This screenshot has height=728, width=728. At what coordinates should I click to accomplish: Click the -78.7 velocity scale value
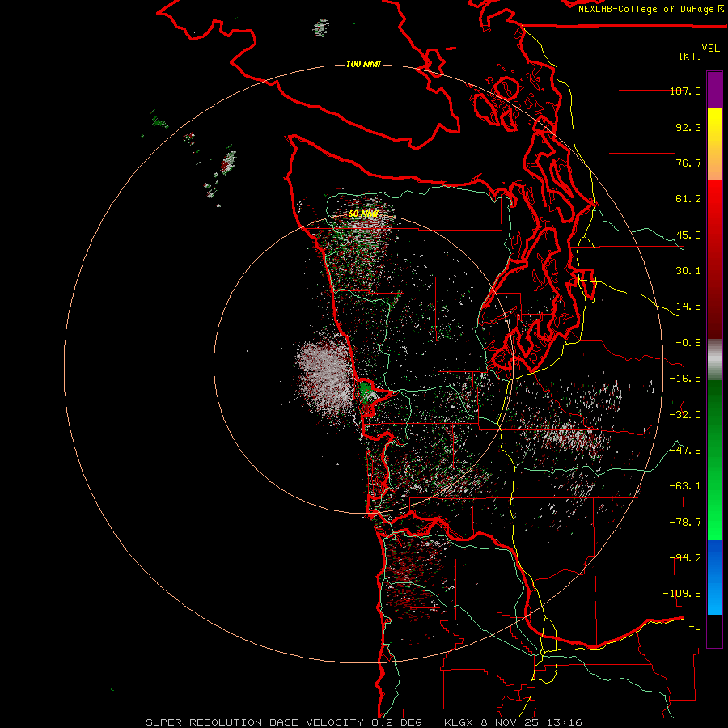tap(685, 523)
